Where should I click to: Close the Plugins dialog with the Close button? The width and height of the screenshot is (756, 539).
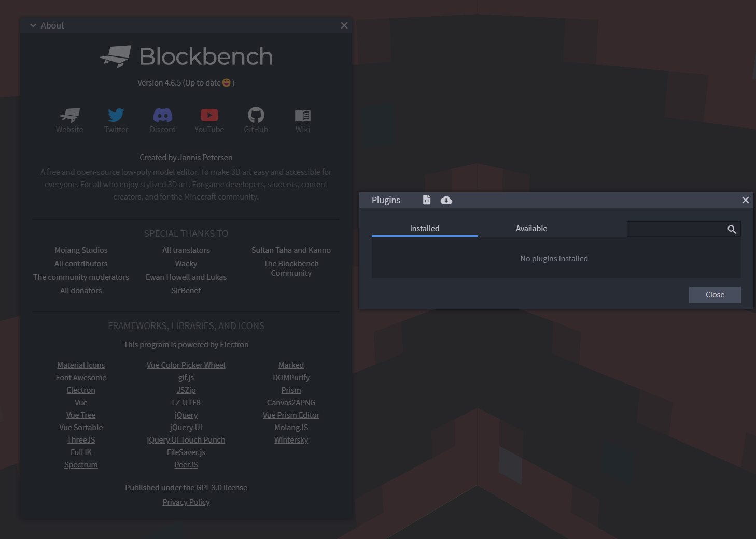click(715, 294)
